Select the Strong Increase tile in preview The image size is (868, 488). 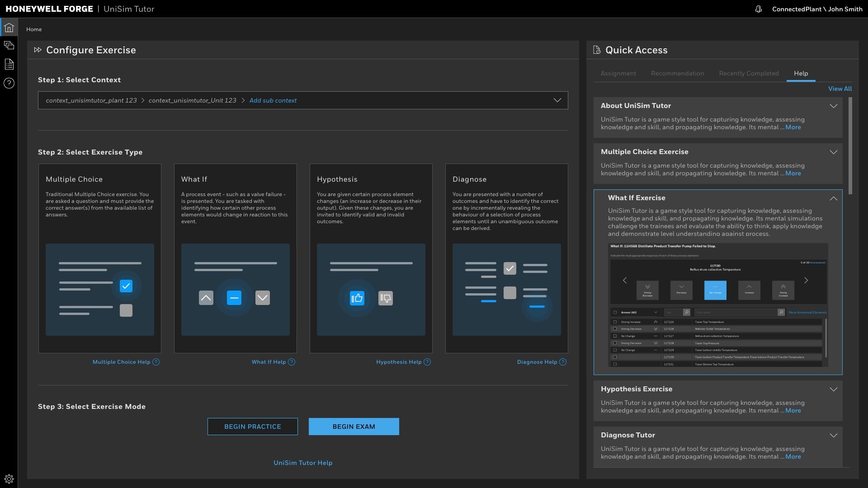coord(783,290)
